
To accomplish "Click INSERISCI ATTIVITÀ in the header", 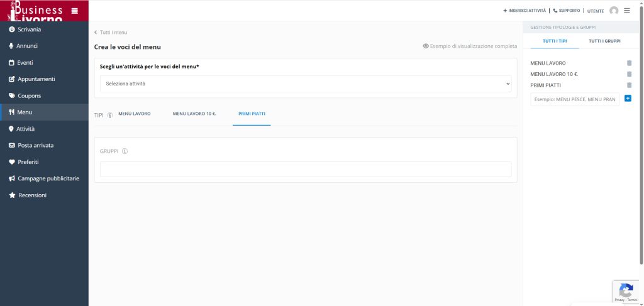I will tap(525, 11).
